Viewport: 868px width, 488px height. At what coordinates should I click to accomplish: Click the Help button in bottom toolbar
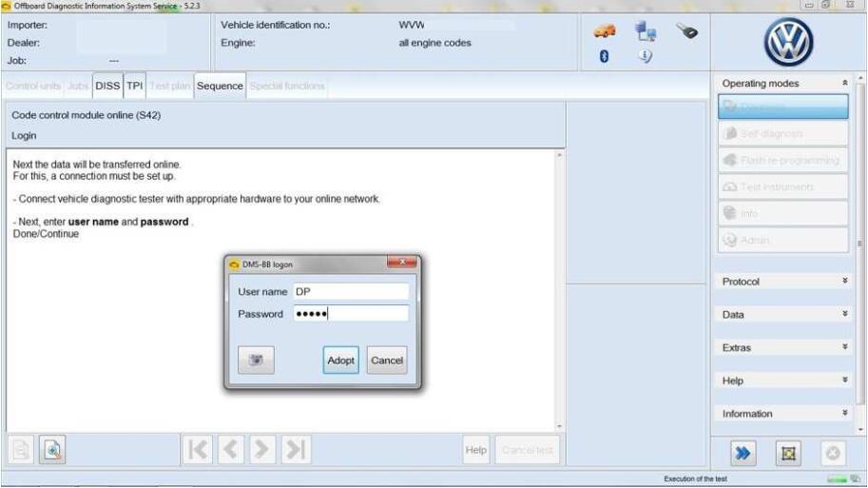coord(476,450)
